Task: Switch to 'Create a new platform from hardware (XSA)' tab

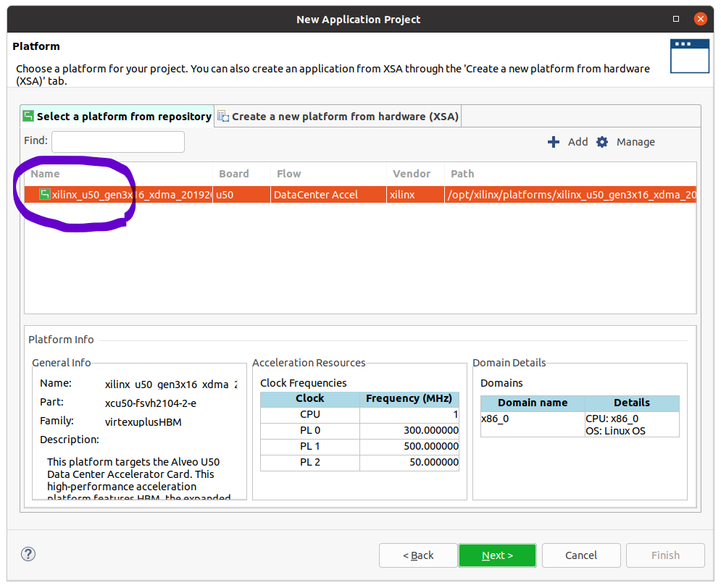Action: (344, 117)
